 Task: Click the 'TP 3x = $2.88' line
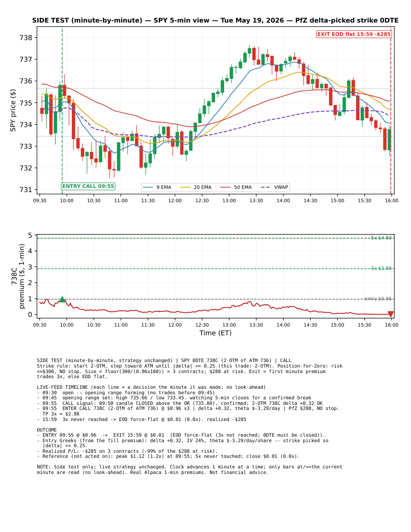(x=61, y=414)
